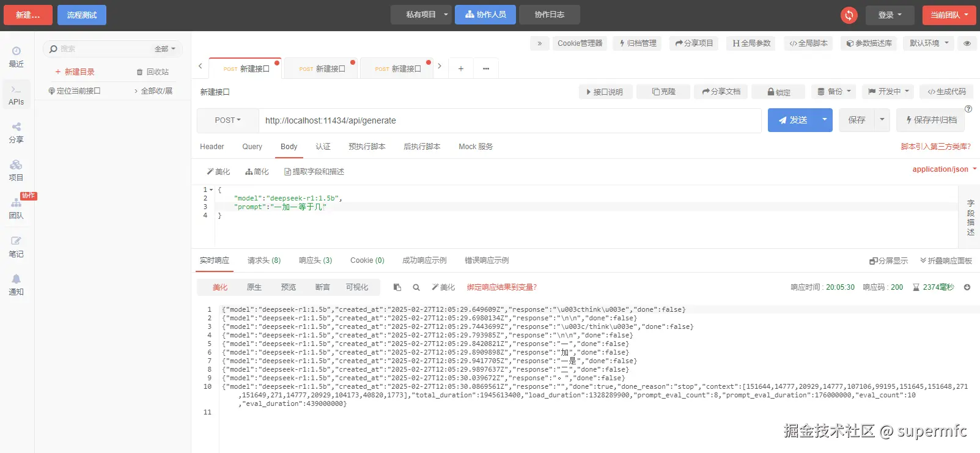The height and width of the screenshot is (453, 980).
Task: Change the application/json content type
Action: click(x=944, y=169)
